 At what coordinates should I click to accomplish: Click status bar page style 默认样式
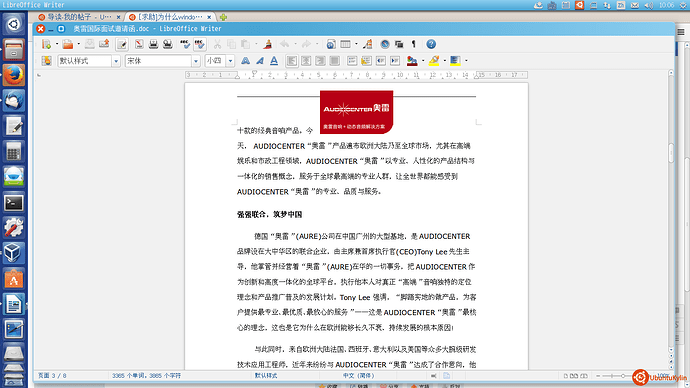point(266,376)
